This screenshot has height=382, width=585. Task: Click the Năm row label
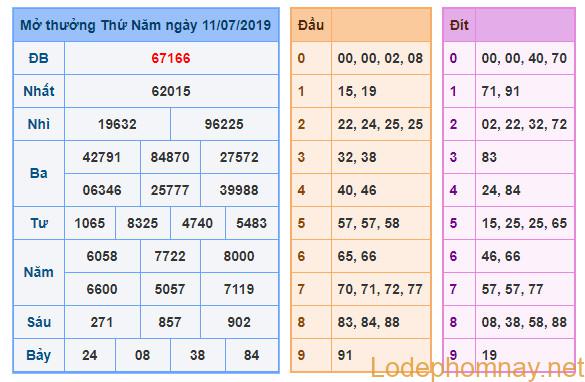click(39, 272)
